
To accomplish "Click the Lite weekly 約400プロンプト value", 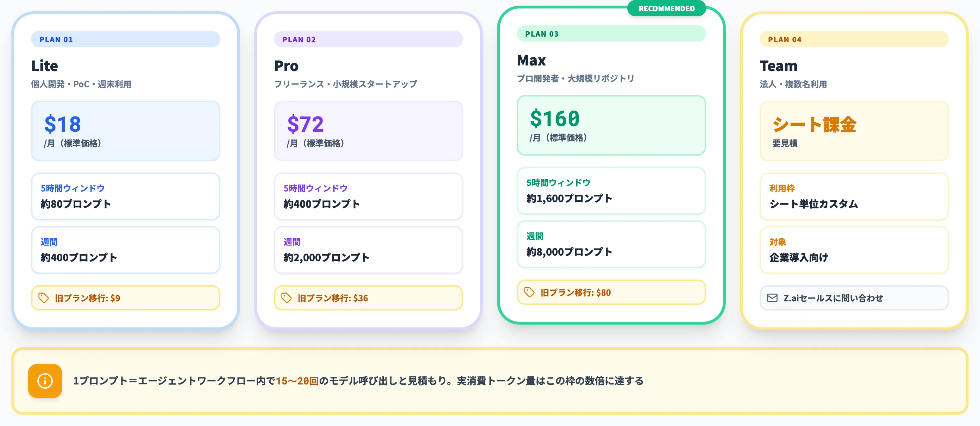I will [x=79, y=257].
